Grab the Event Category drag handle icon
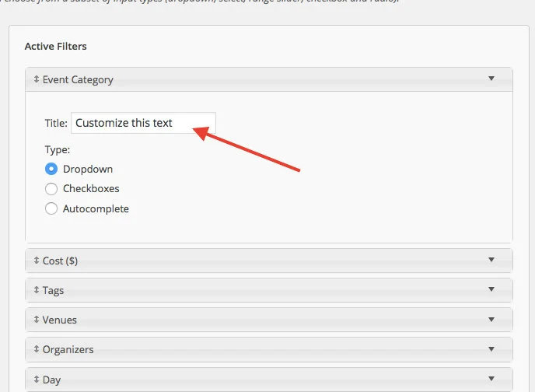535x392 pixels. coord(36,79)
